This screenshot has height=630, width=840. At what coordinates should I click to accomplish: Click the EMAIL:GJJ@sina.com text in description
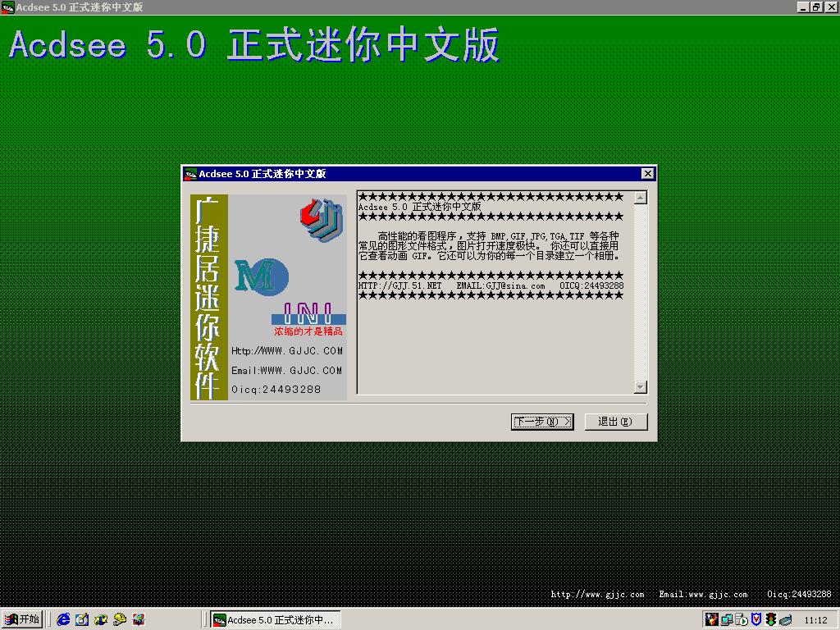click(x=500, y=285)
